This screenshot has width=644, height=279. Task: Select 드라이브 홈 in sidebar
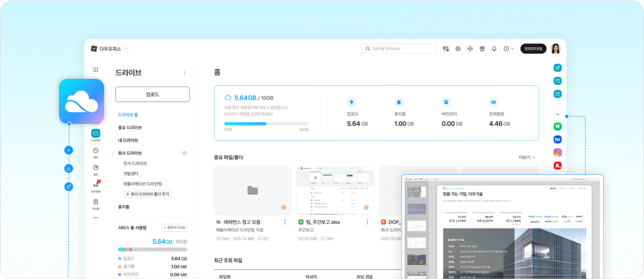(128, 115)
